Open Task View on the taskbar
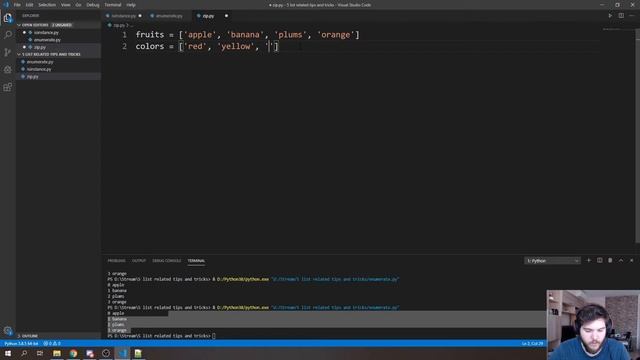The width and height of the screenshot is (640, 360). click(40, 353)
